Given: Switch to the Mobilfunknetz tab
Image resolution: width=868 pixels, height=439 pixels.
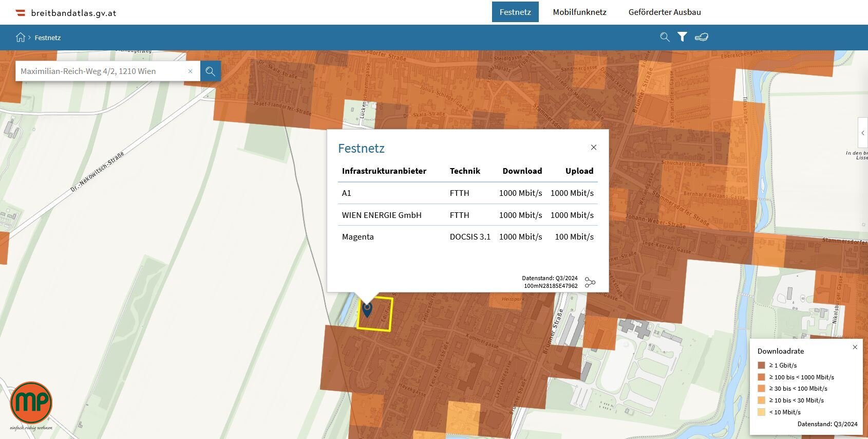Looking at the screenshot, I should [579, 12].
